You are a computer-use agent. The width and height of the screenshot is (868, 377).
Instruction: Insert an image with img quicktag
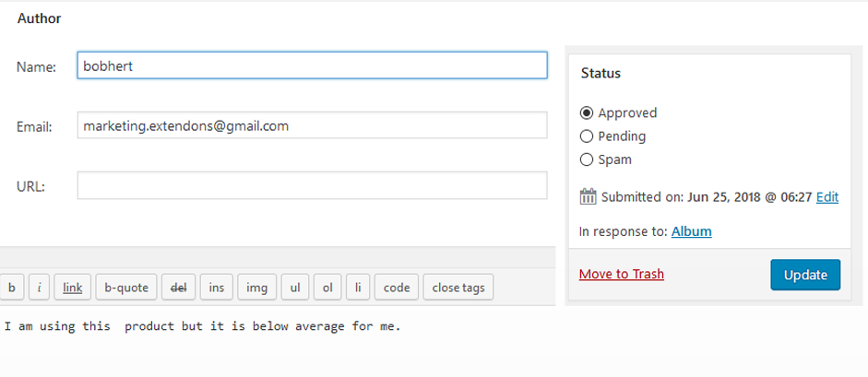coord(256,288)
